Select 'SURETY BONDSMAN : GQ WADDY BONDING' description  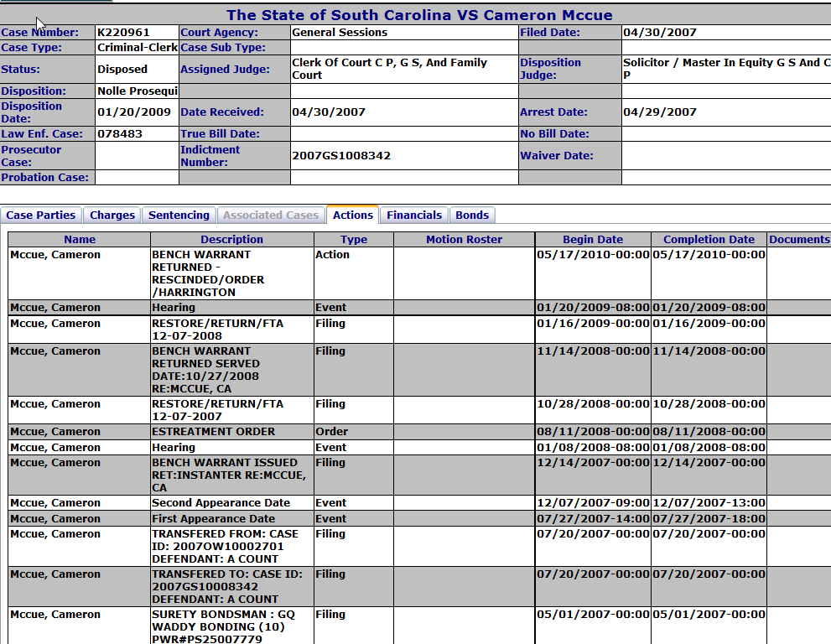tap(224, 626)
